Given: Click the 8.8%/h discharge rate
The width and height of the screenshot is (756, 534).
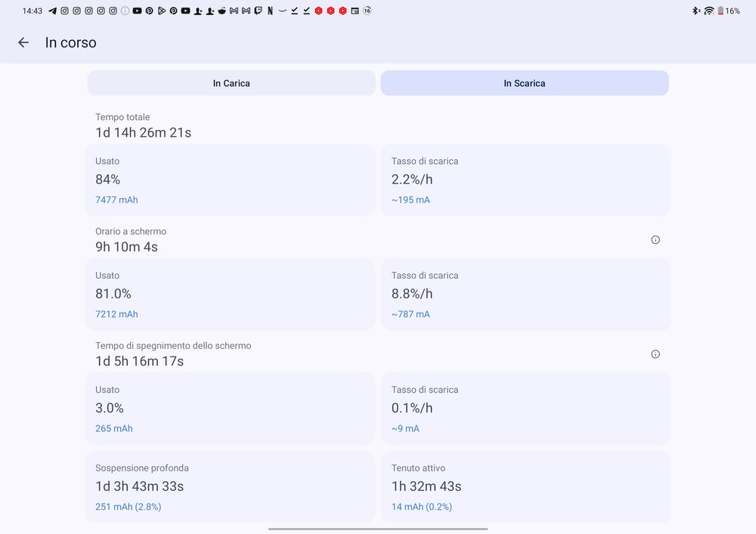Looking at the screenshot, I should coord(412,293).
